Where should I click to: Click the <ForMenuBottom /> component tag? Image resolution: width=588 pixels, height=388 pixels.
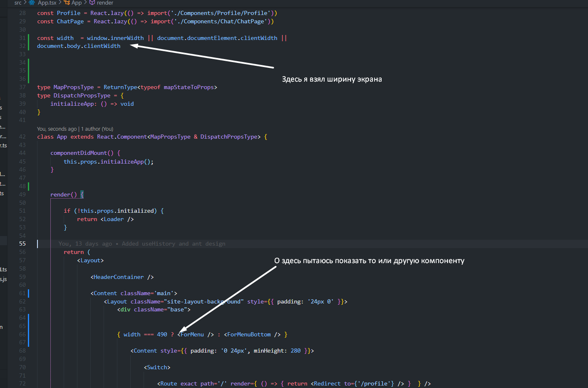tap(252, 335)
